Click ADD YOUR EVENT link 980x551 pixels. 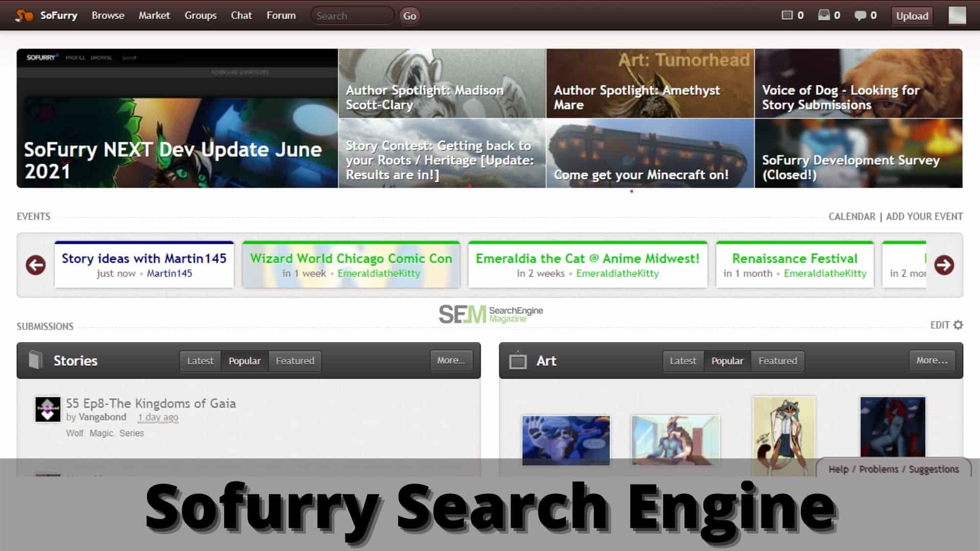tap(924, 216)
